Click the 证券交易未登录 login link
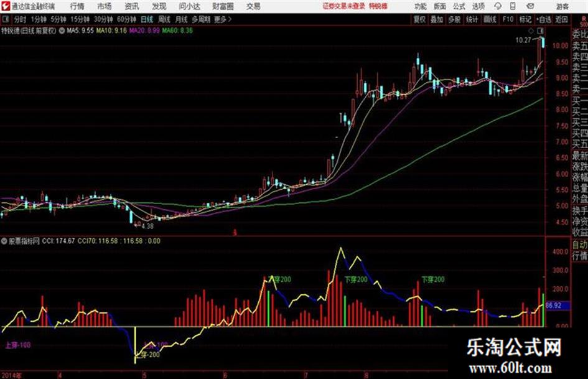 tap(344, 6)
